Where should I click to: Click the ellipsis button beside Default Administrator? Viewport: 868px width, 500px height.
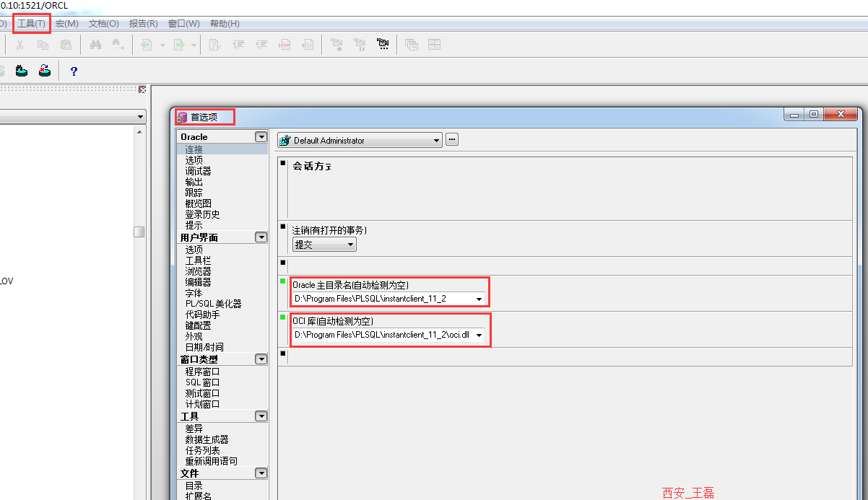click(x=452, y=140)
